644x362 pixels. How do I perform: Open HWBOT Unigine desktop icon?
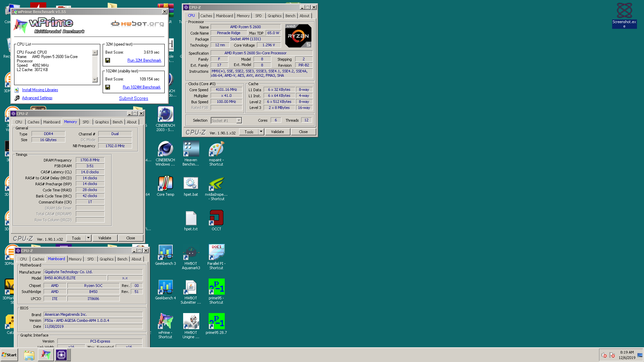[x=191, y=326]
